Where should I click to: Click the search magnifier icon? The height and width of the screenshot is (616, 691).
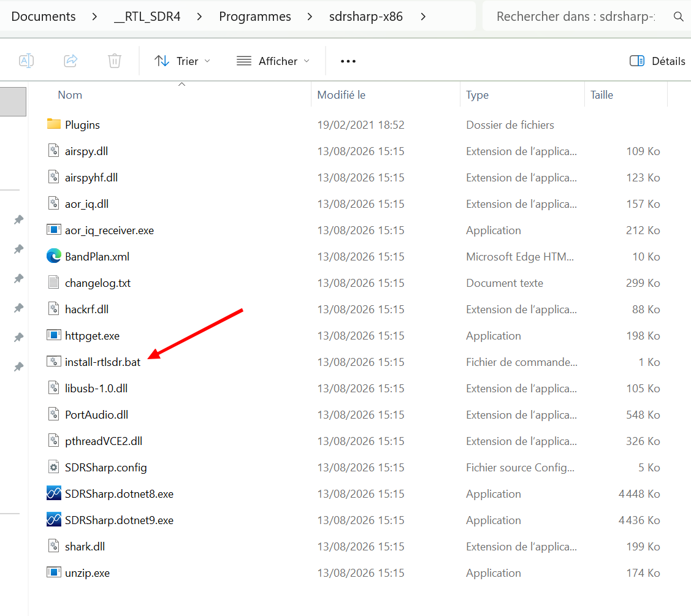pos(678,17)
